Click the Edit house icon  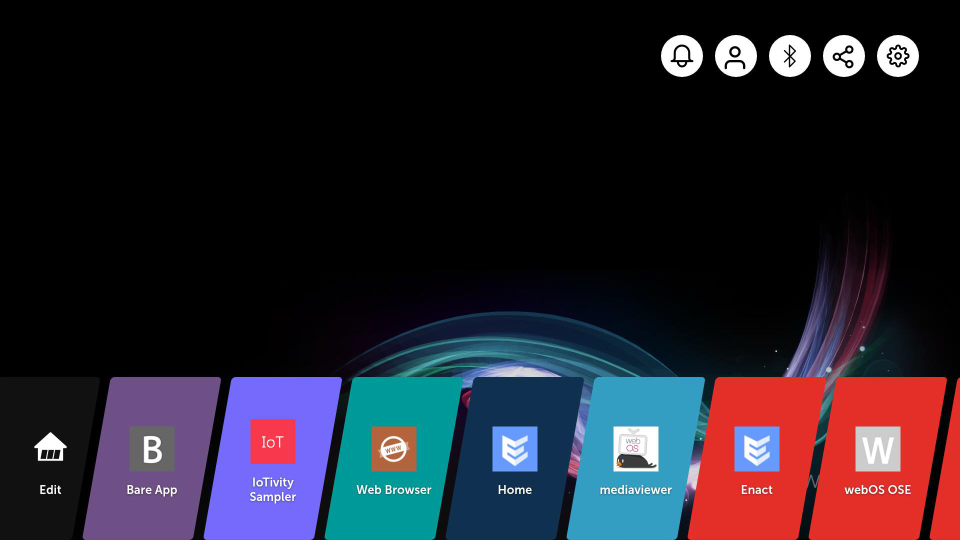coord(50,448)
